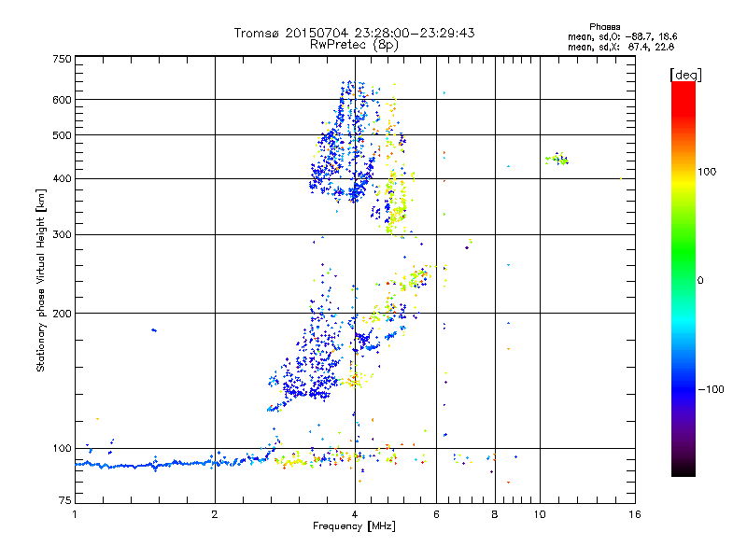Click the x-axis '8' tick label
747x560 pixels.
coord(495,514)
